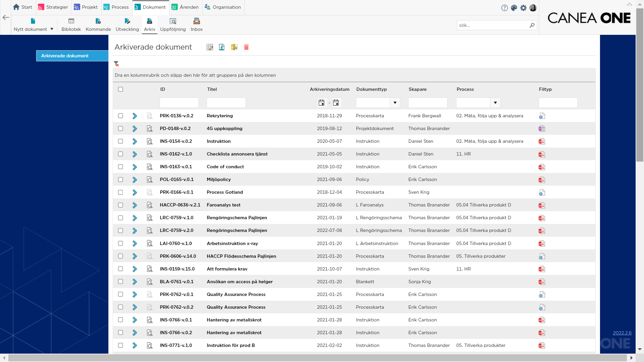
Task: Check the checkbox for Code of conduct
Action: 121,167
